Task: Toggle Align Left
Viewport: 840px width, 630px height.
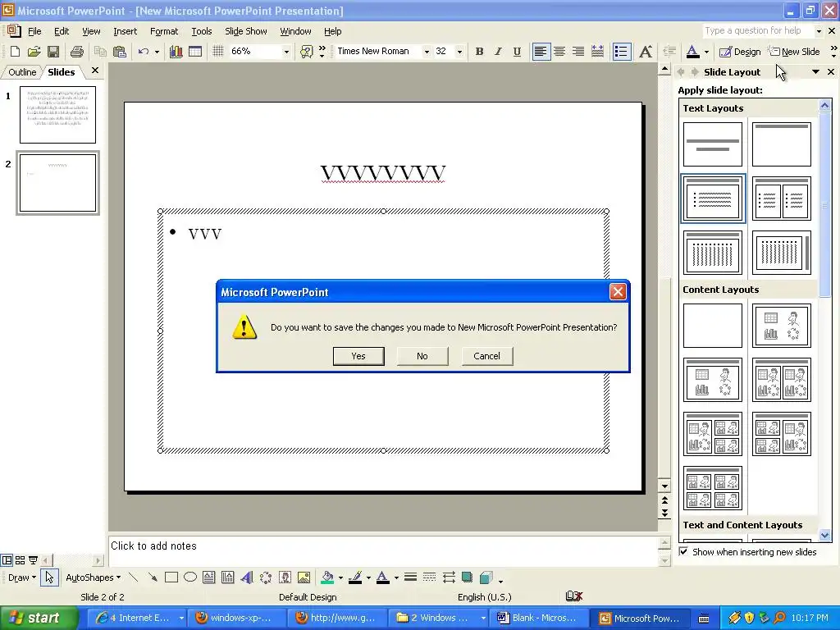Action: click(541, 52)
